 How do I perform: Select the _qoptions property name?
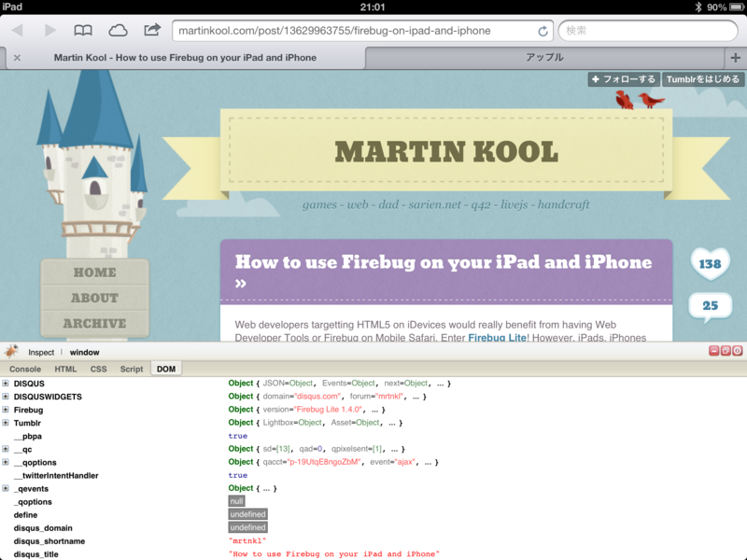click(33, 502)
